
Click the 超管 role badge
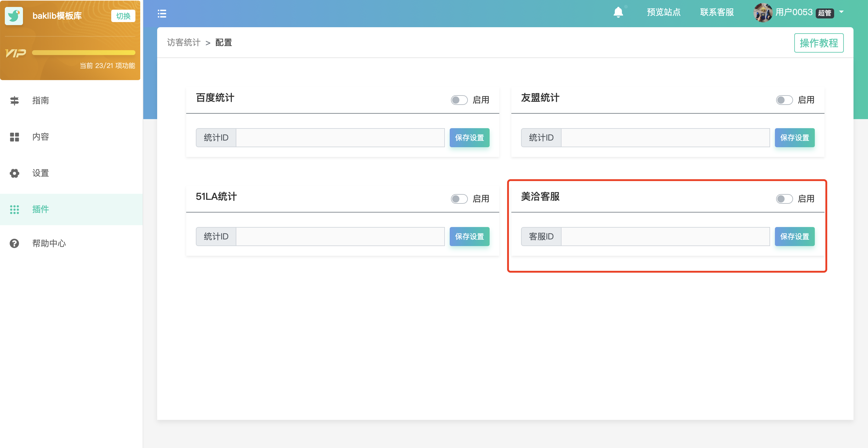pos(824,13)
